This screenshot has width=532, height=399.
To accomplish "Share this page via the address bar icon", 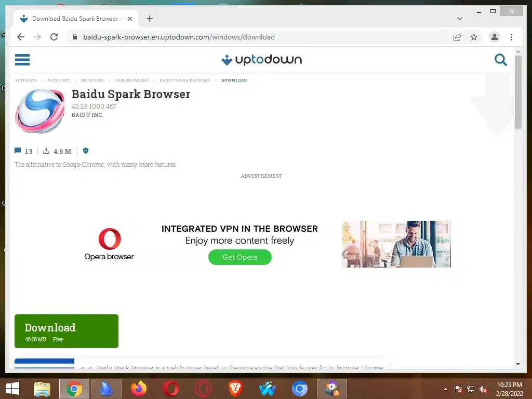I will pyautogui.click(x=457, y=37).
